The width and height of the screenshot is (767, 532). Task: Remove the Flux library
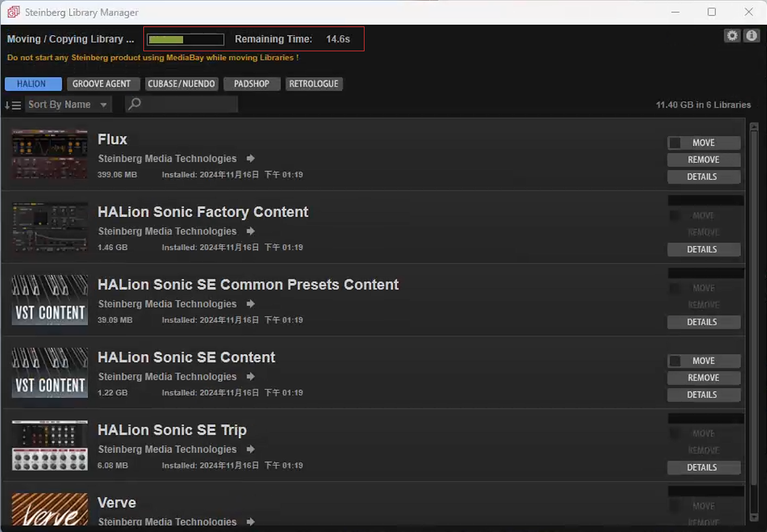tap(704, 159)
